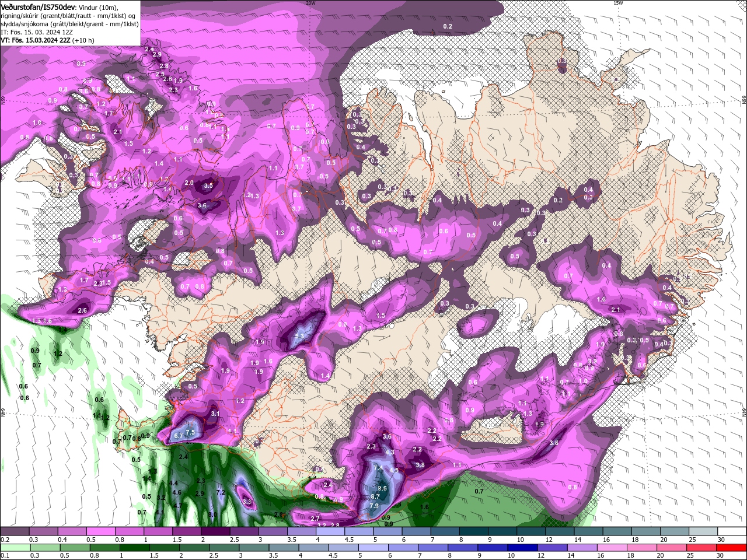
Task: Pick the bright pink 0.5–0.8 swatch in snow scale
Action: click(100, 531)
